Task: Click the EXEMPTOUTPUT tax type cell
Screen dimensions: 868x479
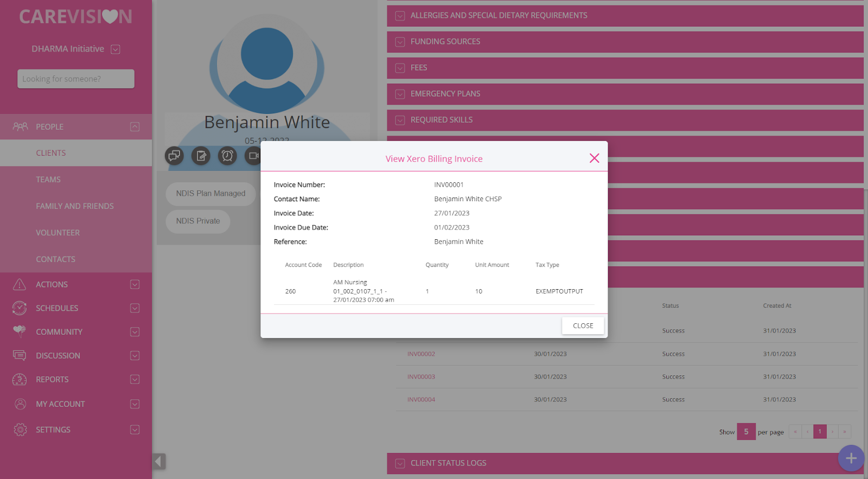Action: click(559, 291)
